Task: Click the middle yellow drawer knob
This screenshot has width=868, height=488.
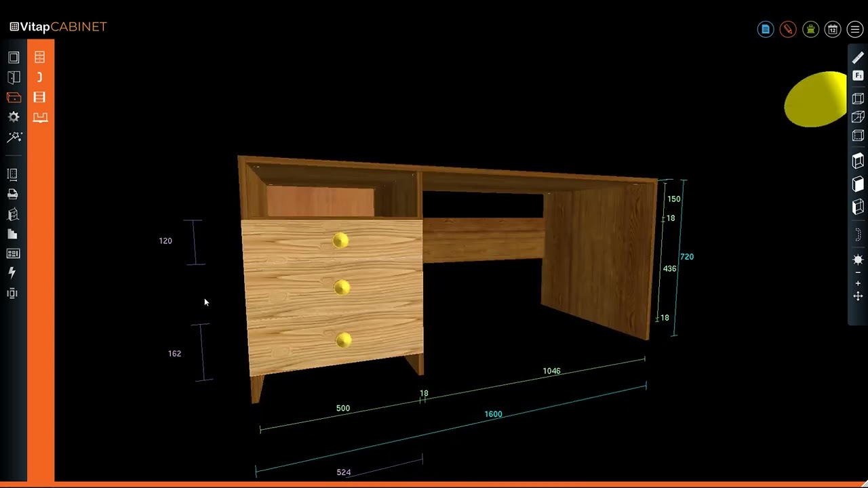Action: point(342,288)
